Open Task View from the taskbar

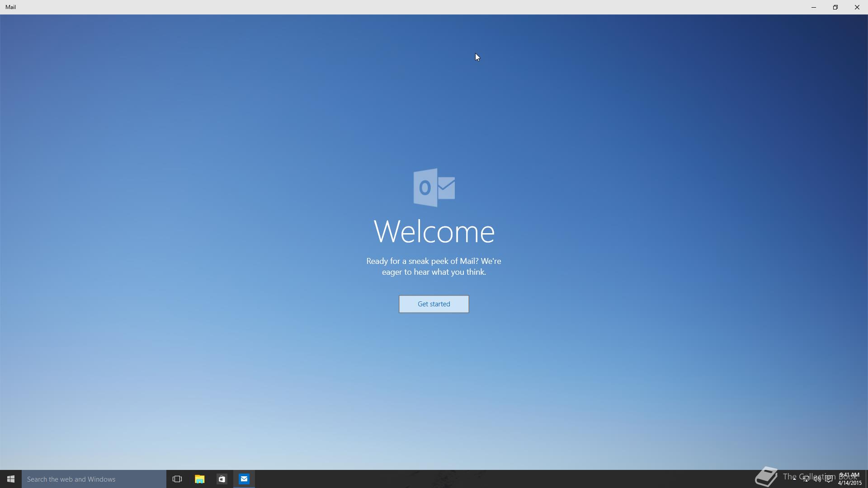[177, 479]
